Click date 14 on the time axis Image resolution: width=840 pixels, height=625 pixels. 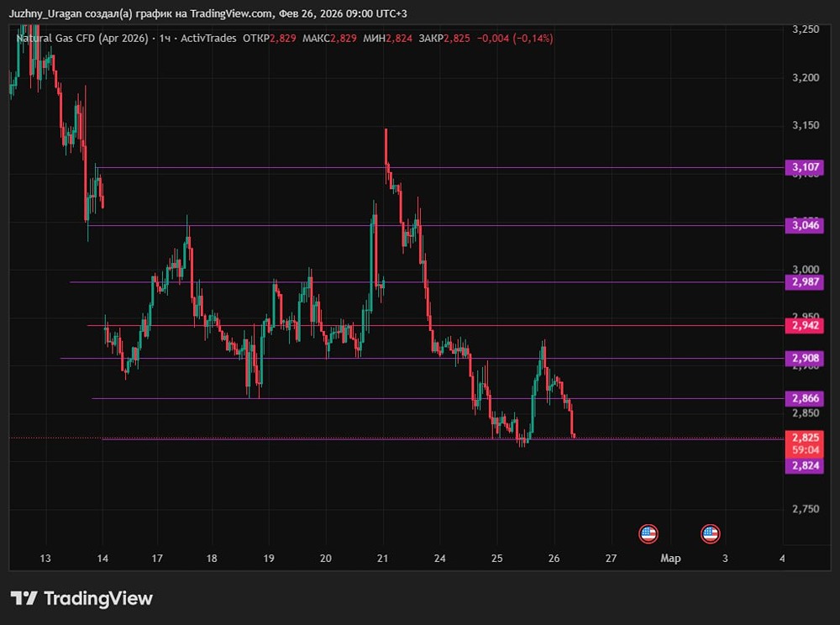click(x=102, y=558)
